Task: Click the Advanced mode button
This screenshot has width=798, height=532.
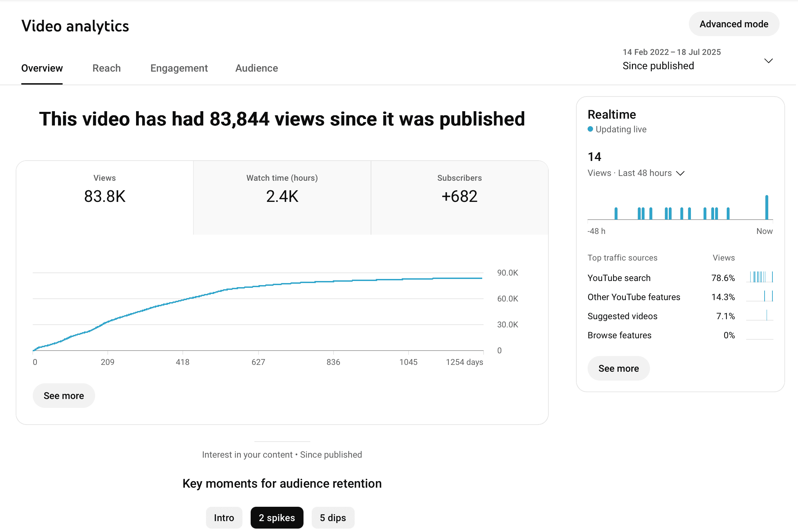Action: (x=734, y=24)
